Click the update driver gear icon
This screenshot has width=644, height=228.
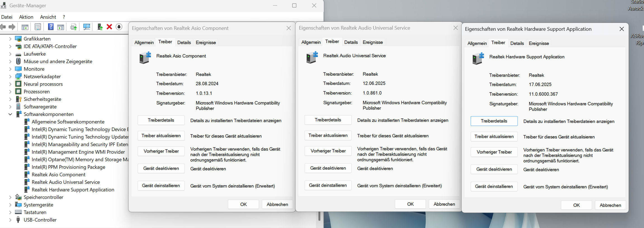tap(74, 27)
